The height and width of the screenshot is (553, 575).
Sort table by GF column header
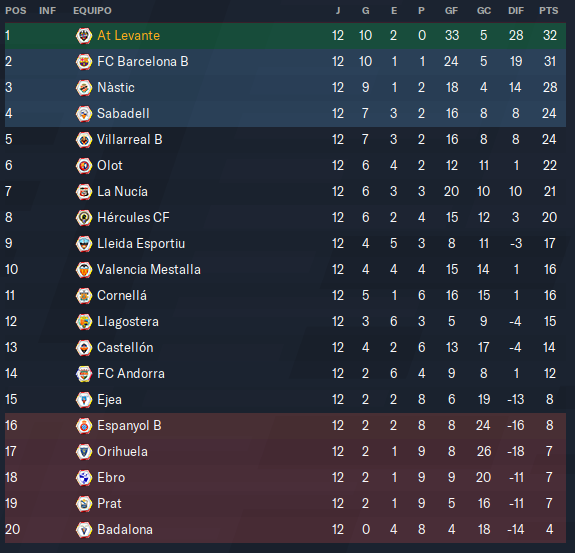451,11
